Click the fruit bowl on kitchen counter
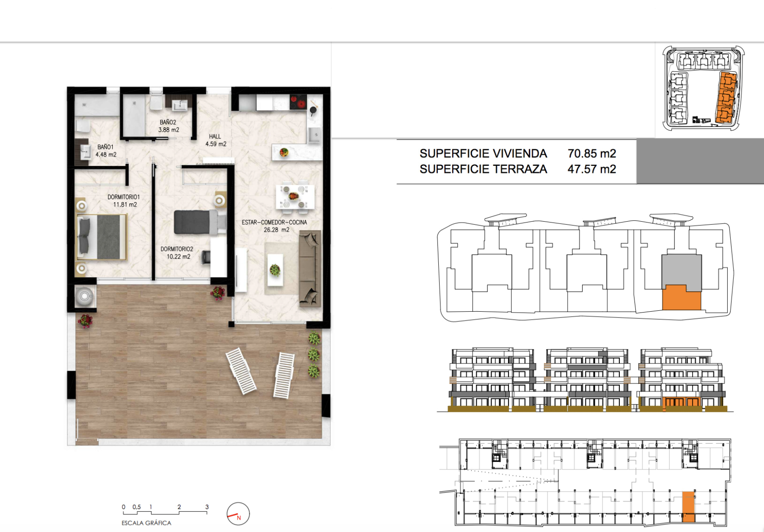The height and width of the screenshot is (532, 764). pyautogui.click(x=284, y=153)
